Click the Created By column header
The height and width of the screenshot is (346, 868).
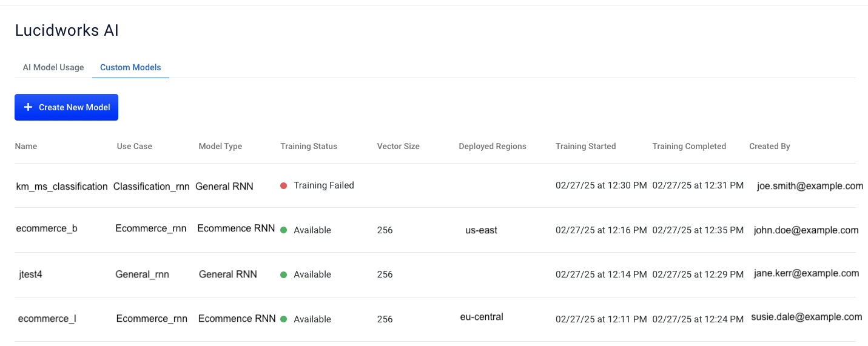coord(770,146)
